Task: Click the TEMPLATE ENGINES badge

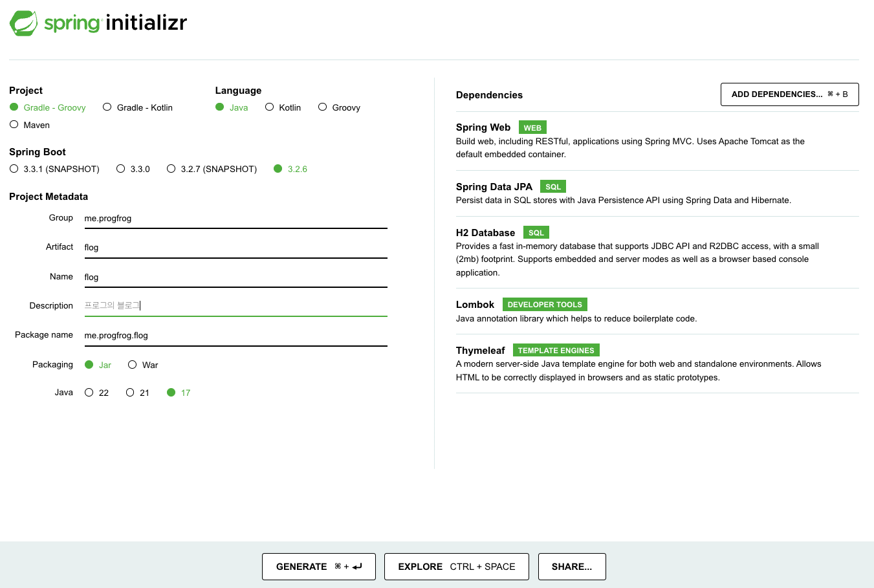Action: pyautogui.click(x=556, y=351)
